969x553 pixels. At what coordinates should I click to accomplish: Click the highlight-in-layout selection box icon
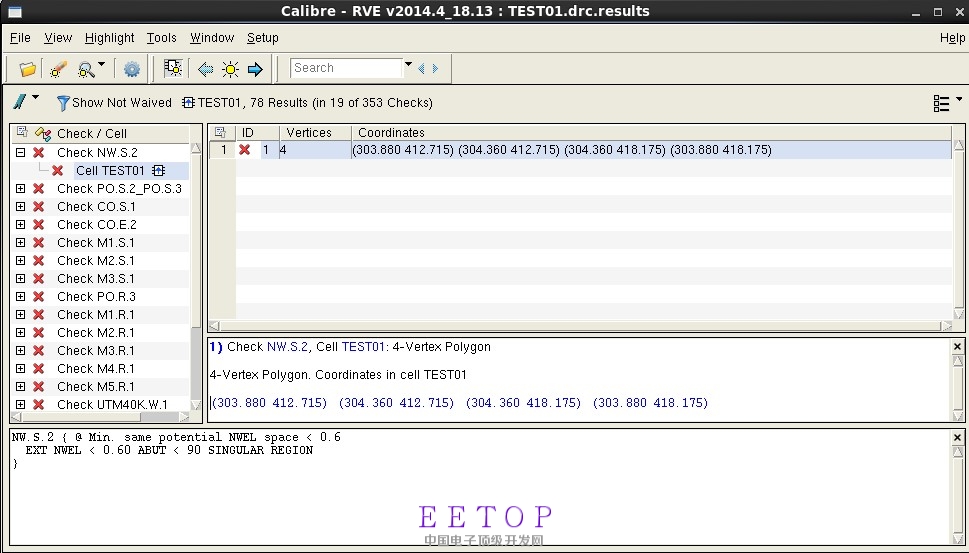[173, 69]
